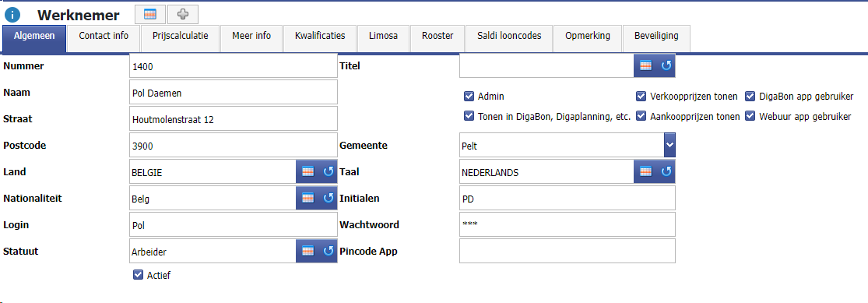Toggle DigaBon app gebruiker checkbox
The width and height of the screenshot is (868, 303).
pyautogui.click(x=750, y=97)
